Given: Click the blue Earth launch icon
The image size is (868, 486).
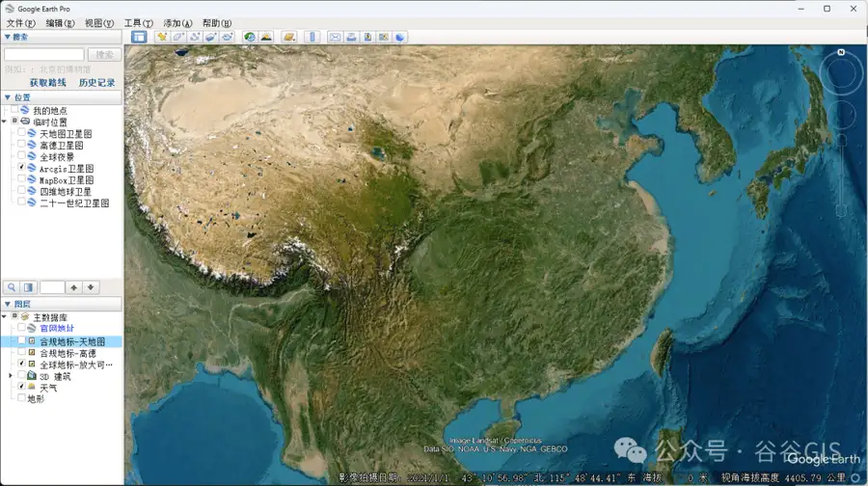Looking at the screenshot, I should click(400, 37).
